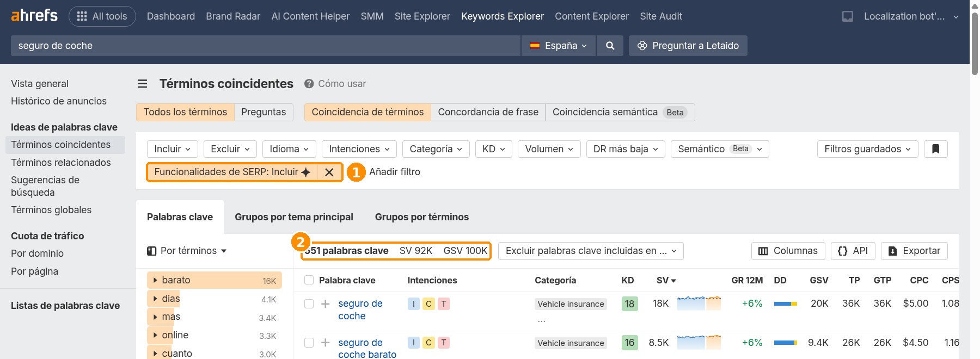
Task: Click the T intent badge for seguro de coche barato
Action: pyautogui.click(x=444, y=343)
